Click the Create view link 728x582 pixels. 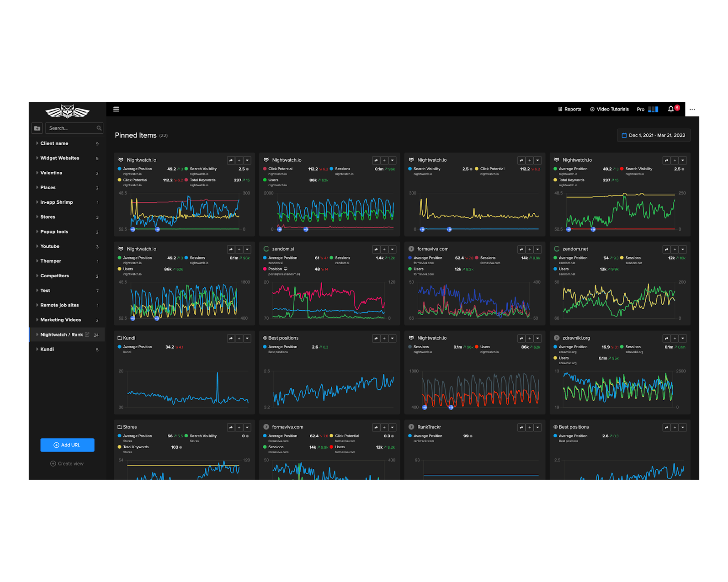point(67,464)
